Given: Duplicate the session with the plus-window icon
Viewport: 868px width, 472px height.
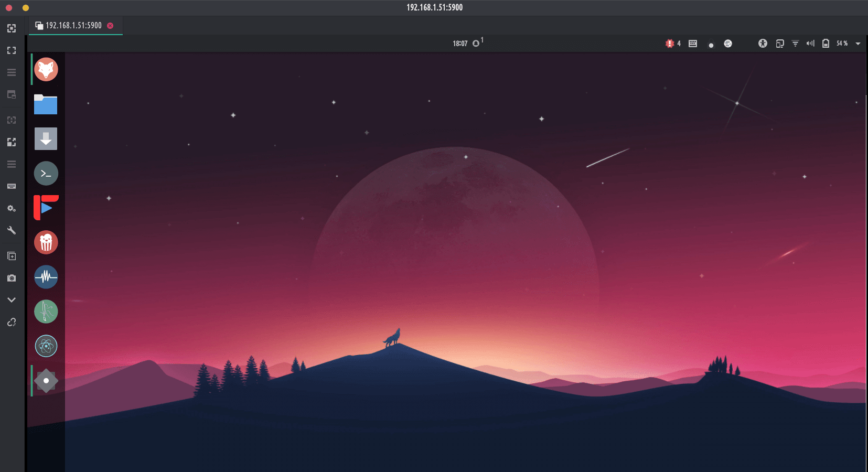Looking at the screenshot, I should 12,256.
